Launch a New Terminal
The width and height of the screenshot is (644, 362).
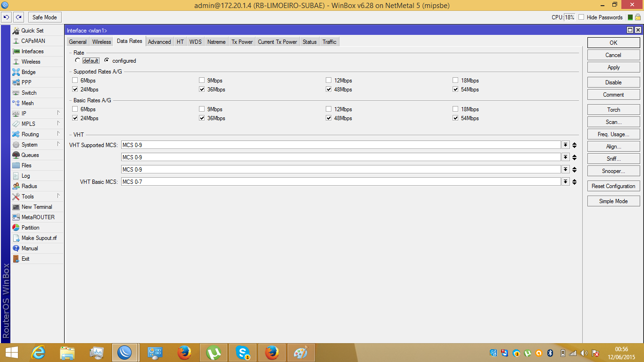(x=37, y=207)
